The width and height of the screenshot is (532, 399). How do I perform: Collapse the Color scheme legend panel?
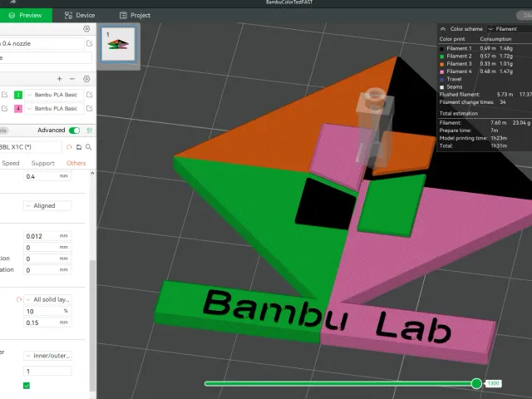click(443, 29)
